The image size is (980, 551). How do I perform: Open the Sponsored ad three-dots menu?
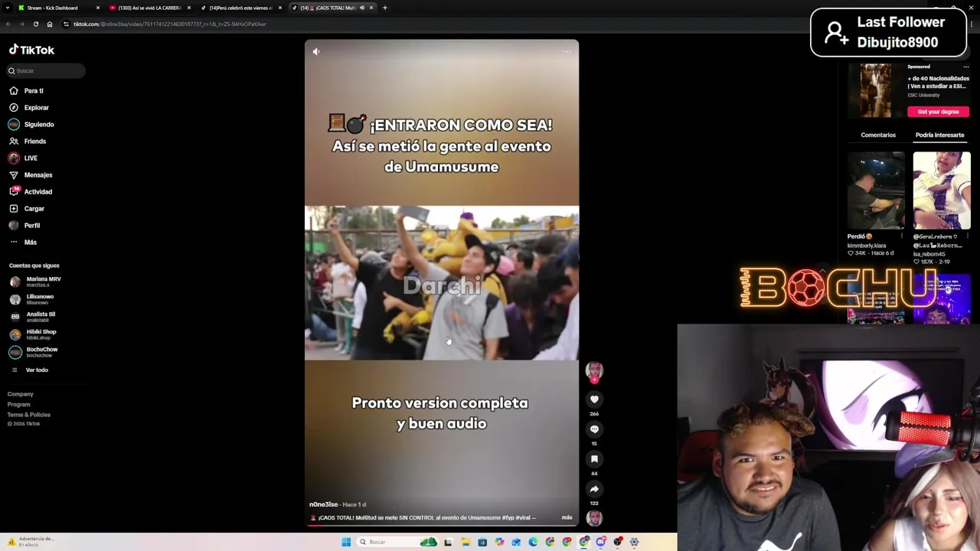pos(965,67)
